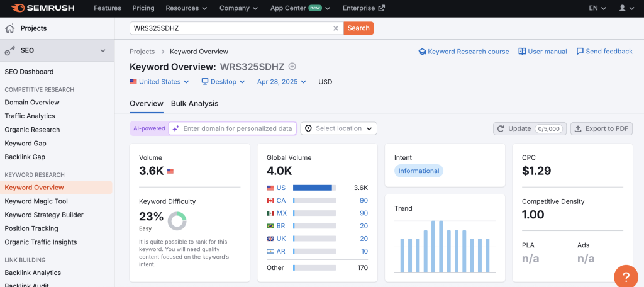Collapse the SEO section chevron
The image size is (644, 287).
tap(103, 50)
